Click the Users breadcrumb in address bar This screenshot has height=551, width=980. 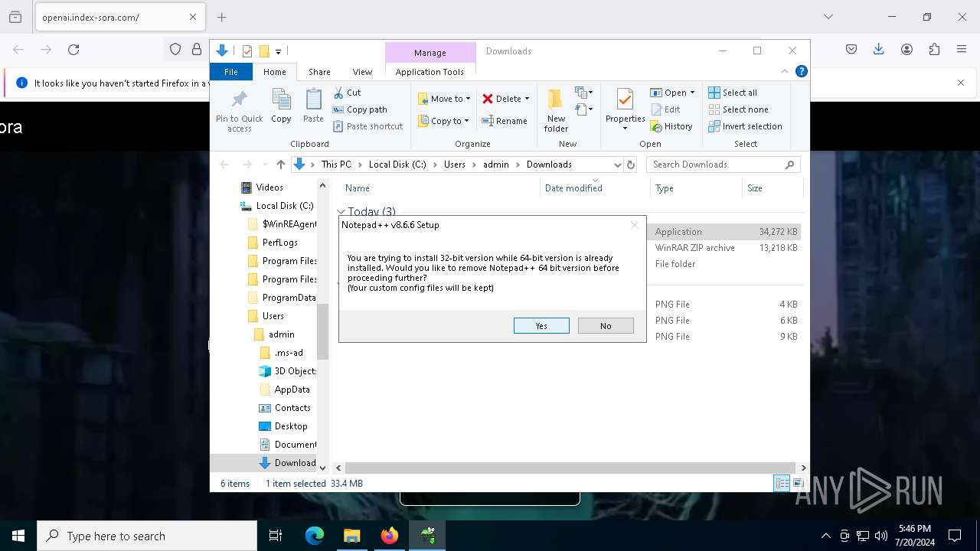click(x=454, y=165)
